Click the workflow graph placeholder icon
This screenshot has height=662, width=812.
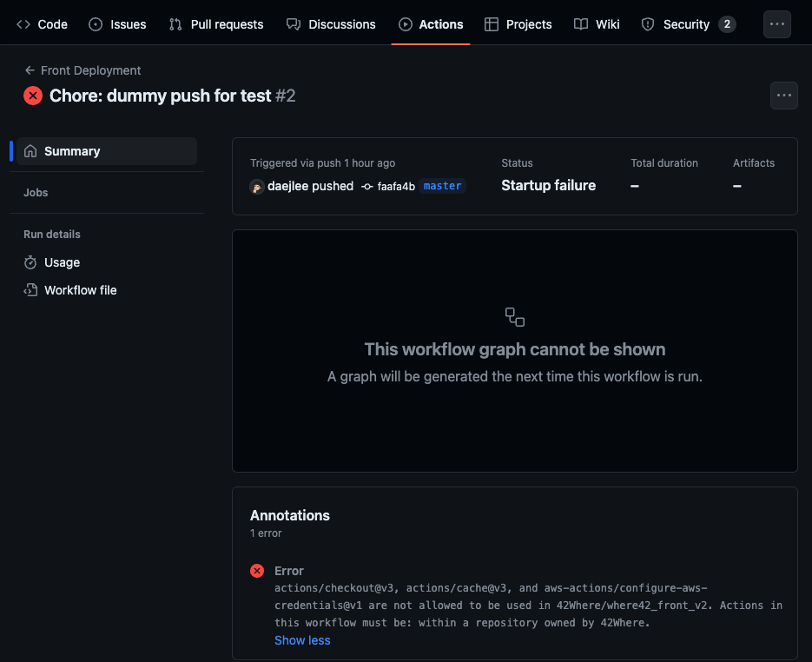(515, 317)
